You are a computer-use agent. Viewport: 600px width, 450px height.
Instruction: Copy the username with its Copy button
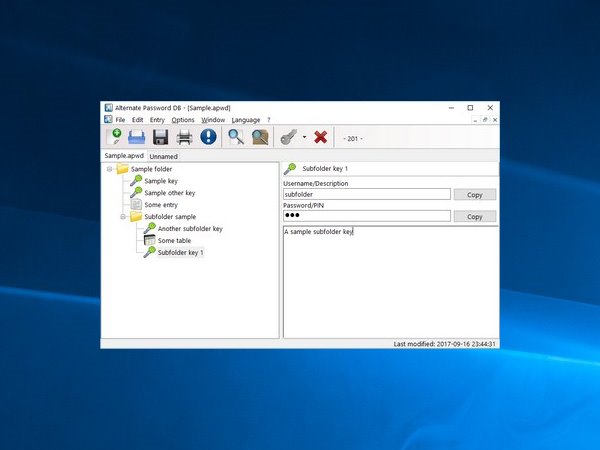pyautogui.click(x=475, y=194)
